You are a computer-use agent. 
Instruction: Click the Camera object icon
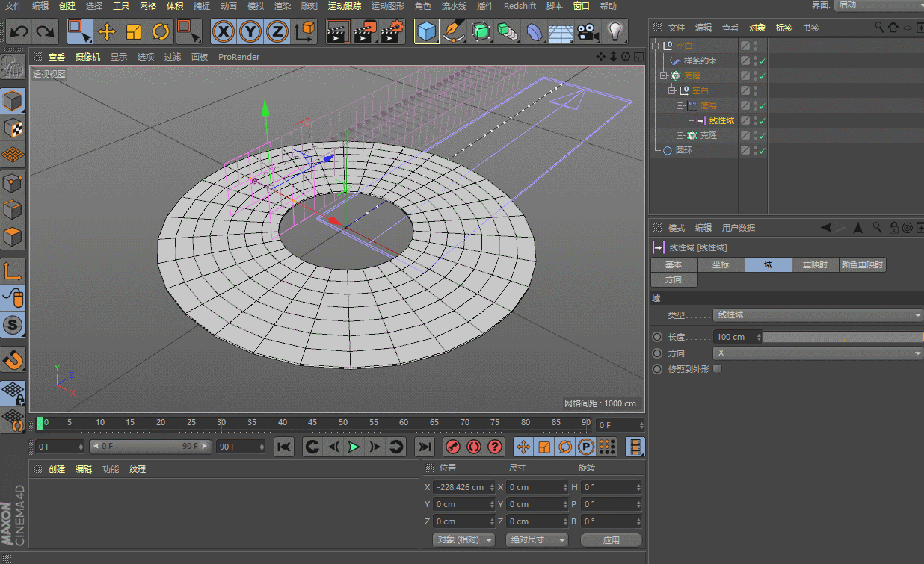[588, 31]
